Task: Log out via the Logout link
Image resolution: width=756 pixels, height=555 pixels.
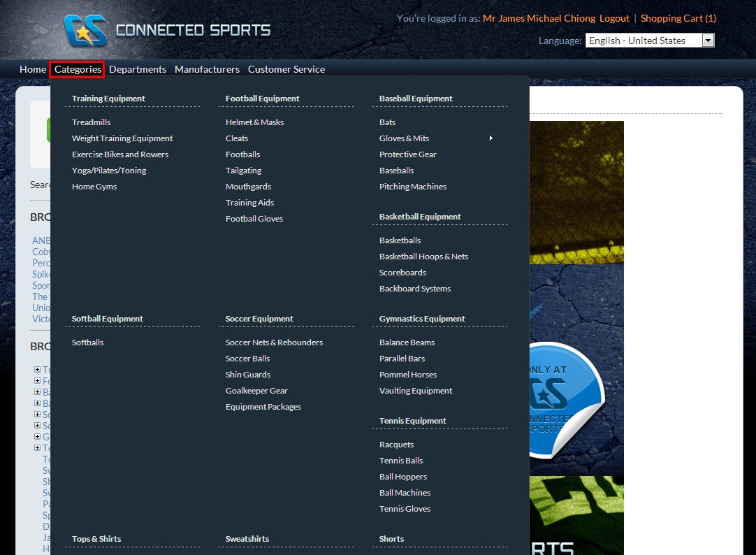Action: point(614,18)
